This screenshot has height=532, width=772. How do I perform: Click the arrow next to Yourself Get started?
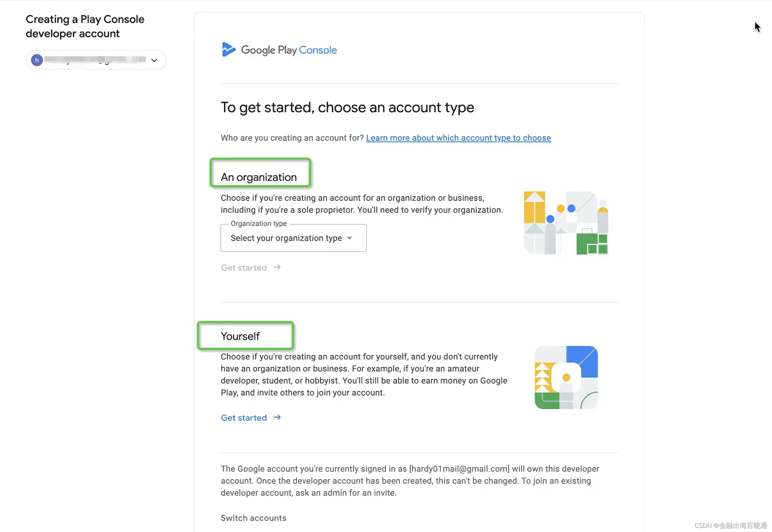[x=277, y=417]
